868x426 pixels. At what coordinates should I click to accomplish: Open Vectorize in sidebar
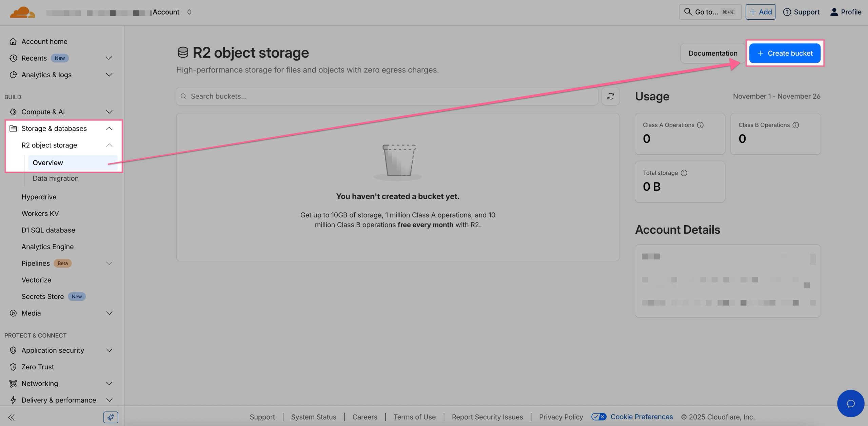[36, 280]
